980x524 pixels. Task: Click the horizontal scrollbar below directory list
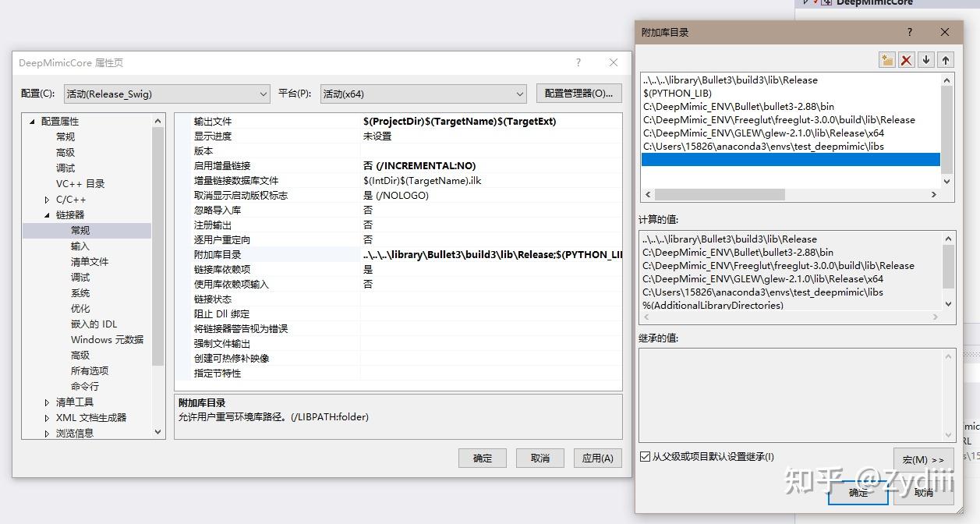pyautogui.click(x=787, y=194)
